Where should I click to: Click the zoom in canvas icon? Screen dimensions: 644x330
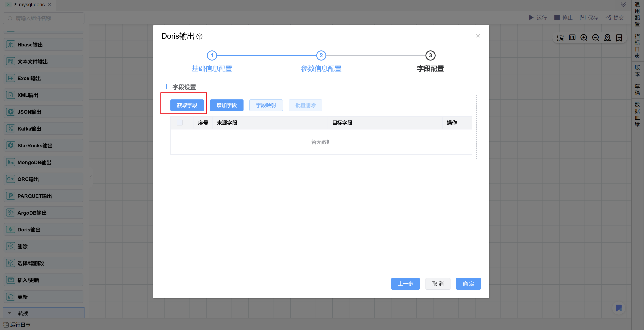point(584,37)
